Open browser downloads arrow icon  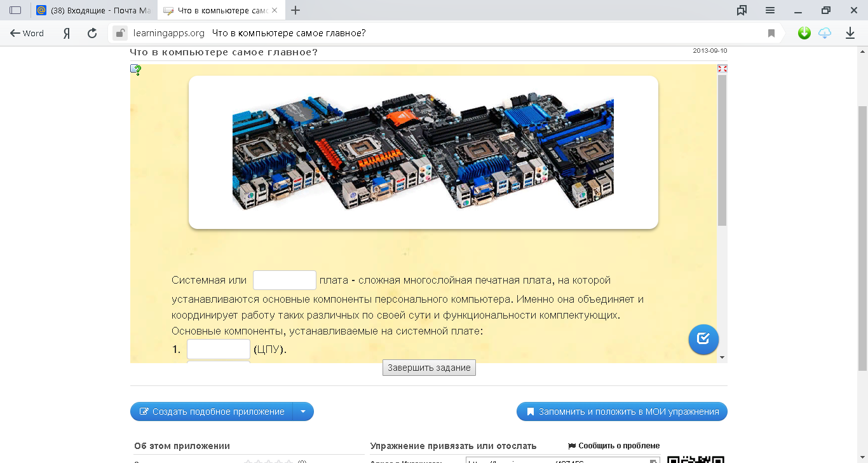[850, 34]
